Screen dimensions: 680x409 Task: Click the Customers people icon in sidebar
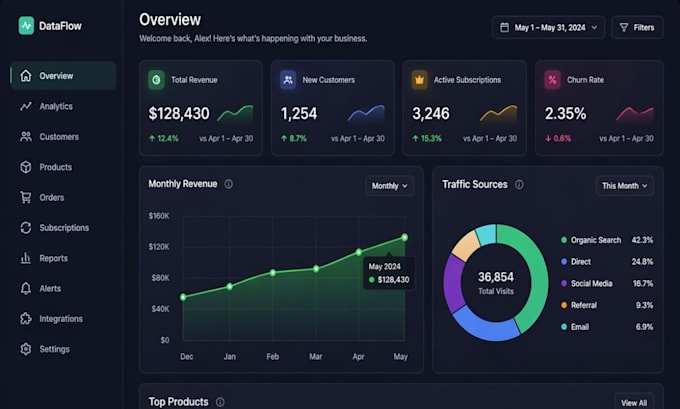pos(26,137)
